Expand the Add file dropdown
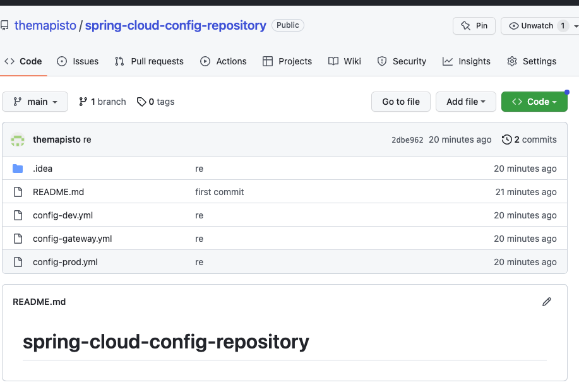 [x=465, y=102]
